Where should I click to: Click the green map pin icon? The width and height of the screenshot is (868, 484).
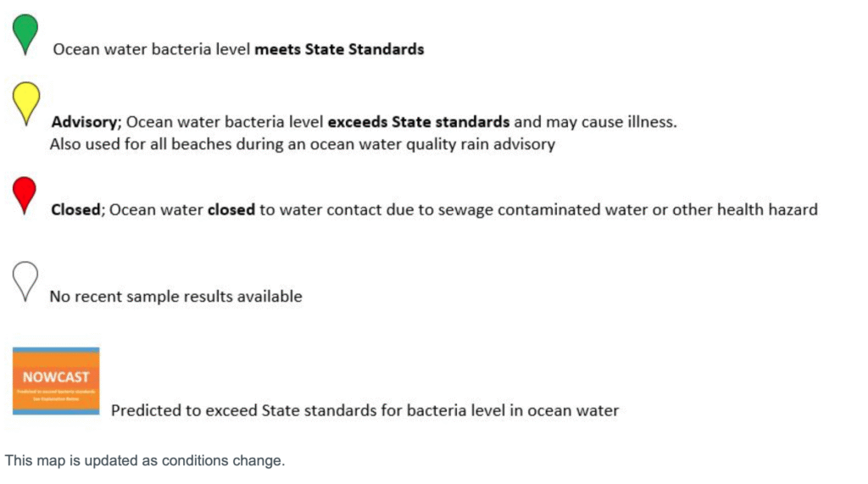tap(25, 31)
